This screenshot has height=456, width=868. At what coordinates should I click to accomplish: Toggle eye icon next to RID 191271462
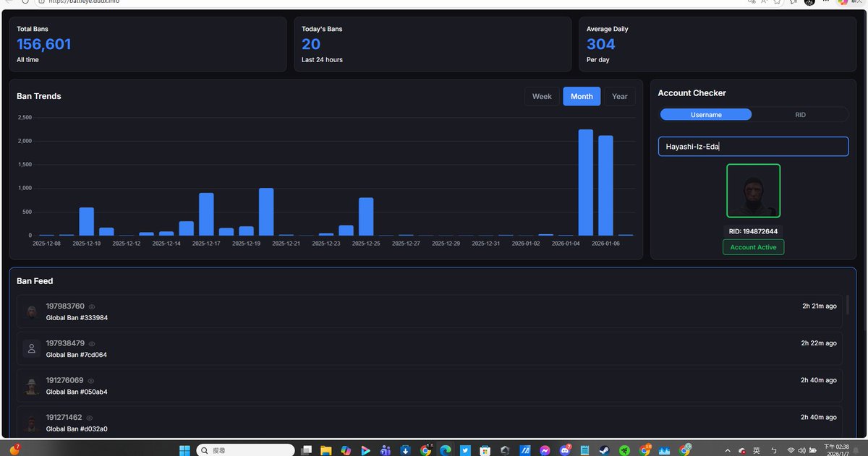90,418
